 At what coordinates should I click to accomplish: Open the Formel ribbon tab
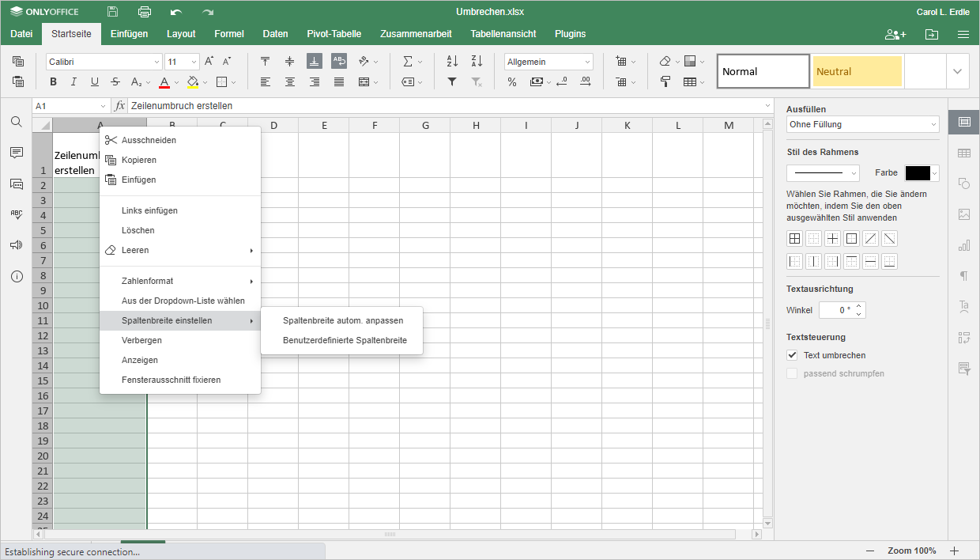[229, 34]
